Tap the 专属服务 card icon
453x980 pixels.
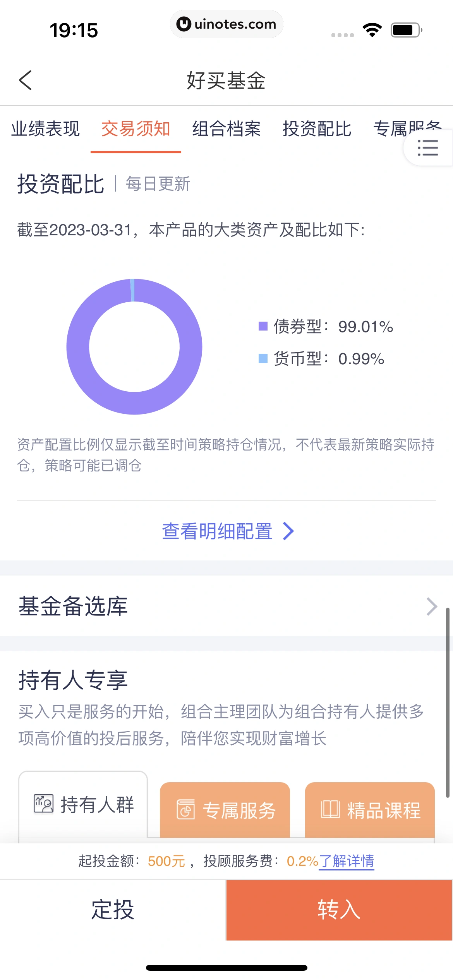click(x=186, y=810)
